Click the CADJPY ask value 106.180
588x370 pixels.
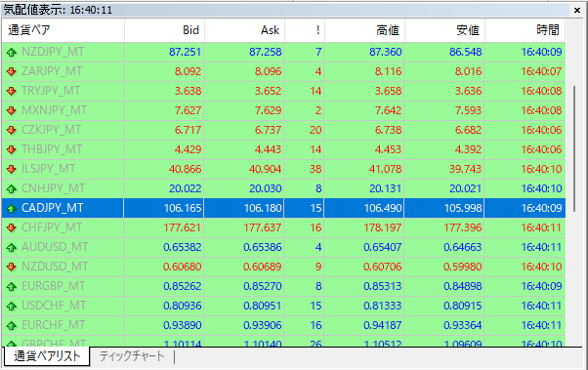[263, 208]
